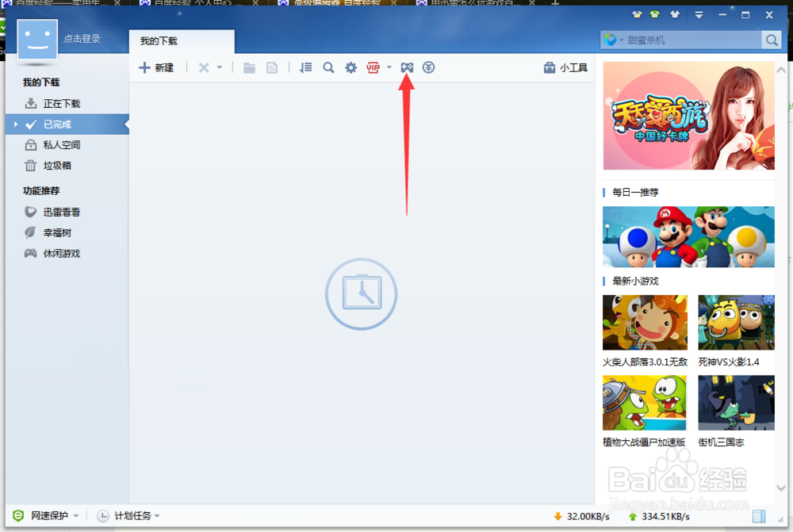Click the sort order toolbar icon
Image resolution: width=793 pixels, height=532 pixels.
(x=305, y=67)
